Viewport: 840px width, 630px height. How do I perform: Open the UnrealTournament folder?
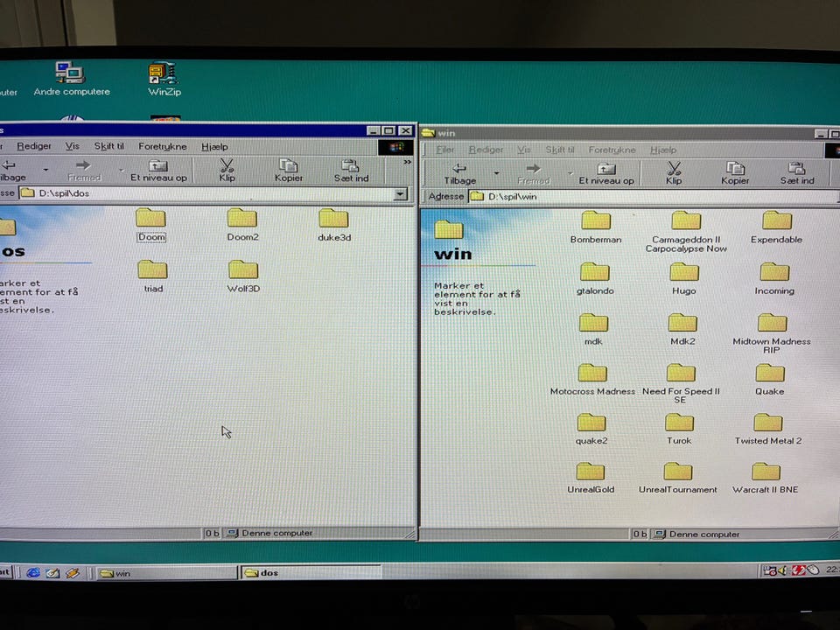[677, 478]
